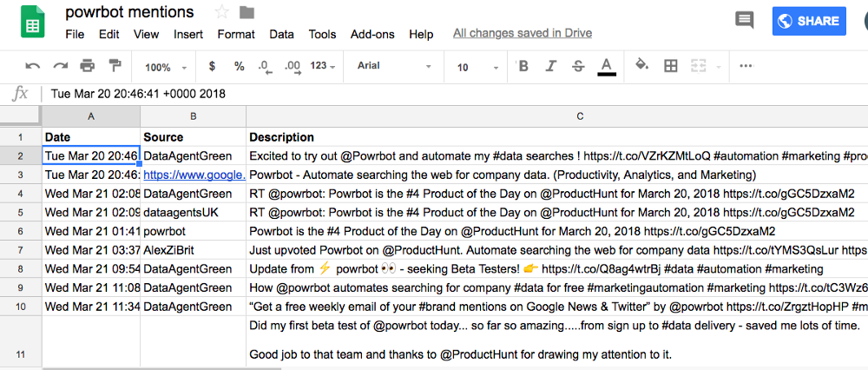The width and height of the screenshot is (868, 370).
Task: Toggle italic formatting
Action: click(550, 67)
